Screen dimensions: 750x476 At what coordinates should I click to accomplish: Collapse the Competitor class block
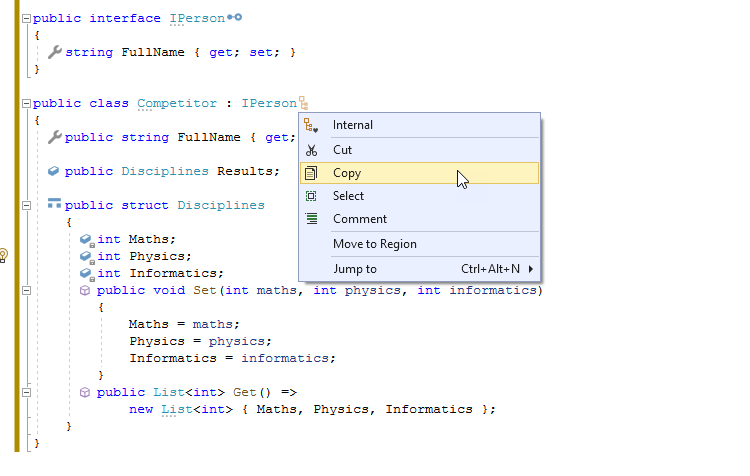[26, 103]
